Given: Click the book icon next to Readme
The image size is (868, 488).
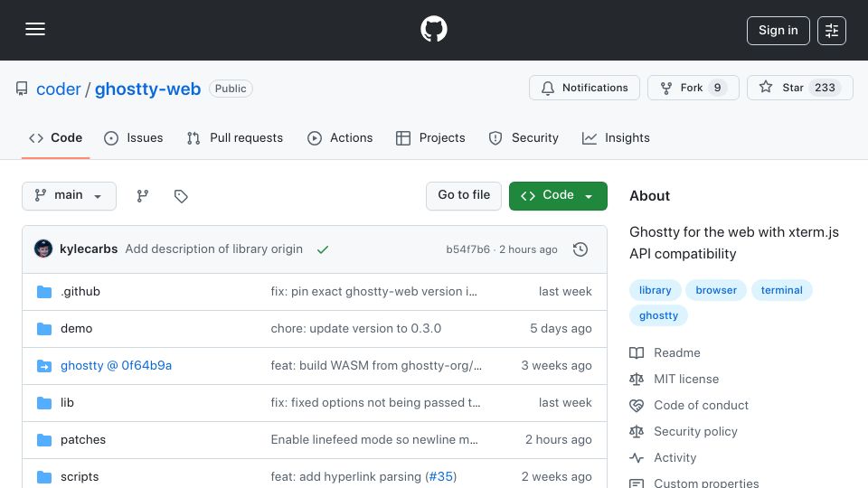Looking at the screenshot, I should pos(637,353).
